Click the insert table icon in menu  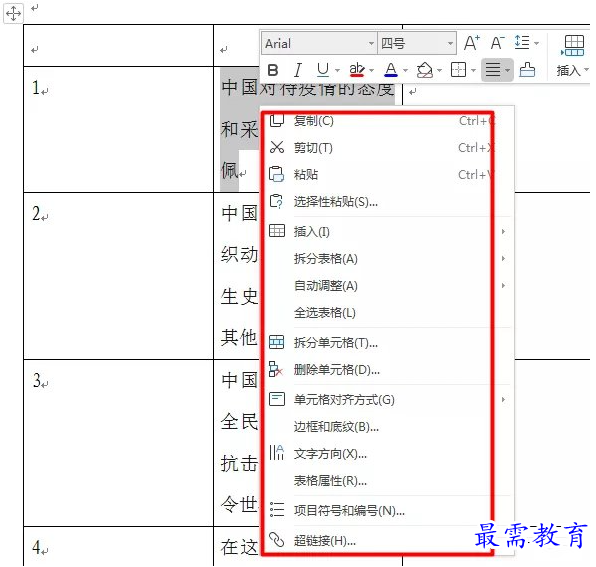tap(277, 231)
